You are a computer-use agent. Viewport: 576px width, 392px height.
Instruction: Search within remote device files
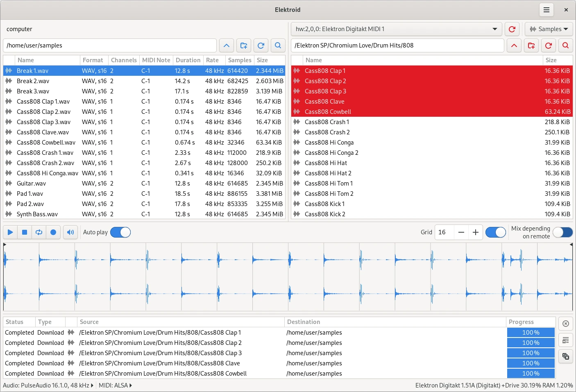click(566, 45)
